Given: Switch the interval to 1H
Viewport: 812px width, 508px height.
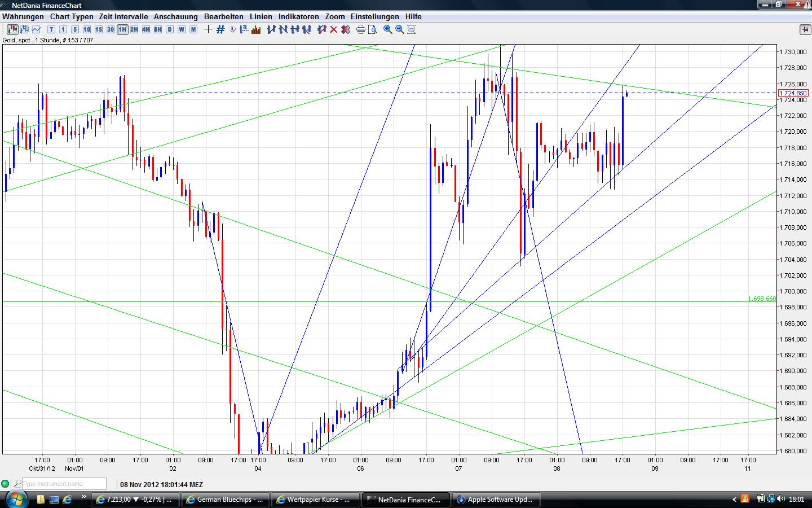Looking at the screenshot, I should [x=122, y=29].
